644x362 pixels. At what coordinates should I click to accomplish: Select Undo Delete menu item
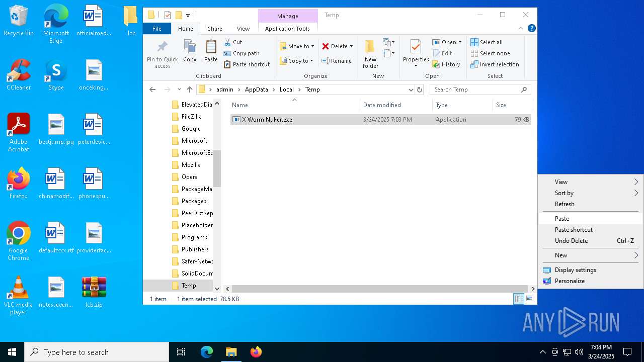point(591,241)
